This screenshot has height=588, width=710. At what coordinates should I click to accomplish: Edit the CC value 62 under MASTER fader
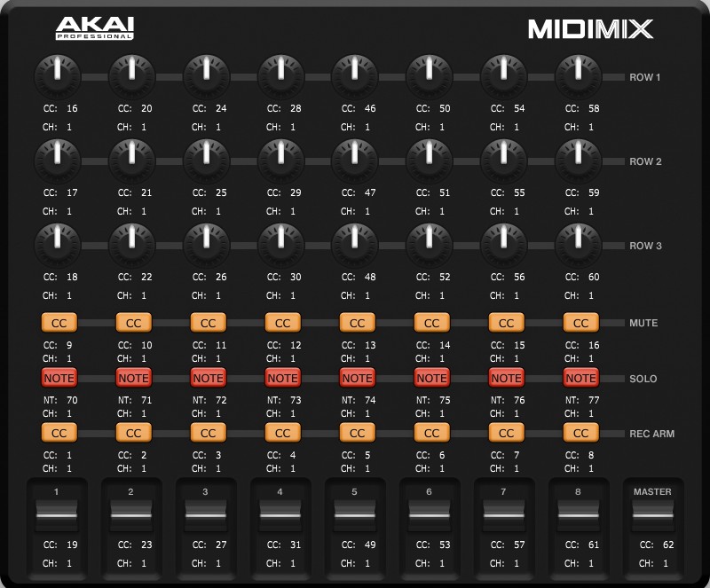(x=668, y=545)
